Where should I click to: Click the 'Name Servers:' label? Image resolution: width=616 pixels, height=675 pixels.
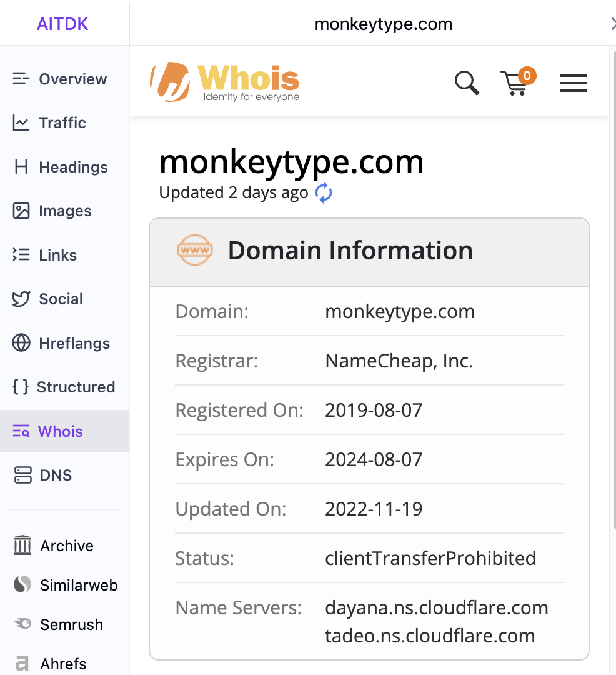[239, 608]
